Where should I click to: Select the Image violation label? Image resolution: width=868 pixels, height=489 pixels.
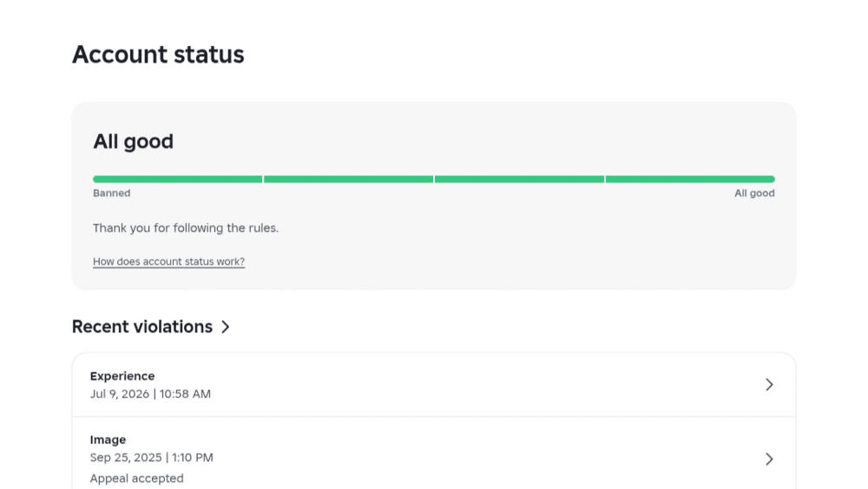click(108, 439)
